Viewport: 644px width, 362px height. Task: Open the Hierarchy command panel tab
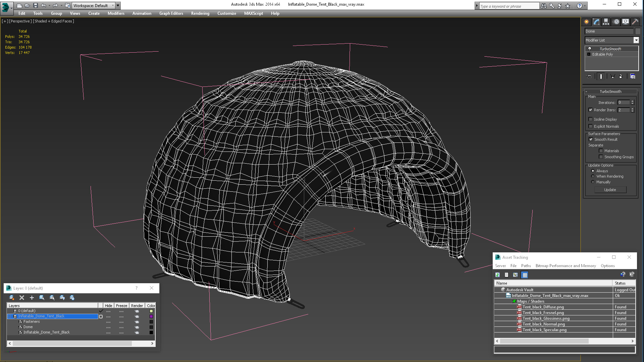[606, 22]
